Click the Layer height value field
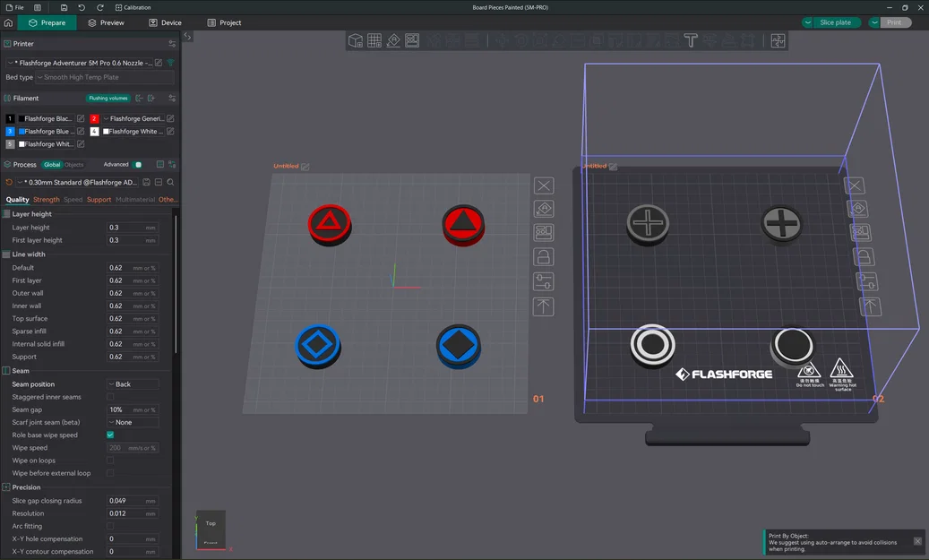Viewport: 929px width, 560px height. coord(133,228)
